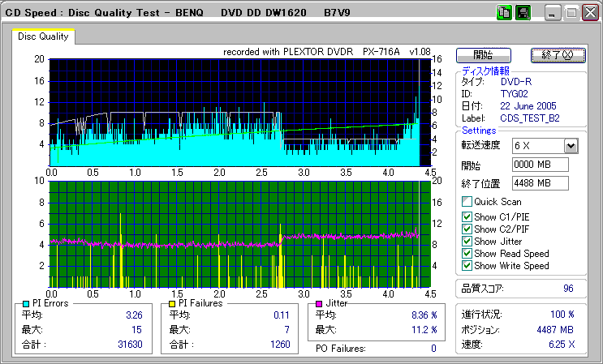Click the cyan PI Errors legend square

coord(26,303)
